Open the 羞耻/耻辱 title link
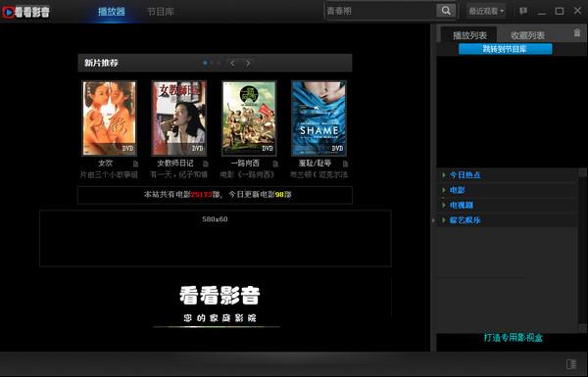 [315, 164]
